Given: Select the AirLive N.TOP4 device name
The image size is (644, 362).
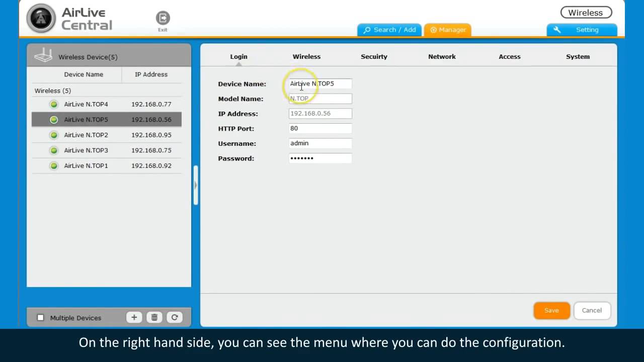Looking at the screenshot, I should (86, 105).
